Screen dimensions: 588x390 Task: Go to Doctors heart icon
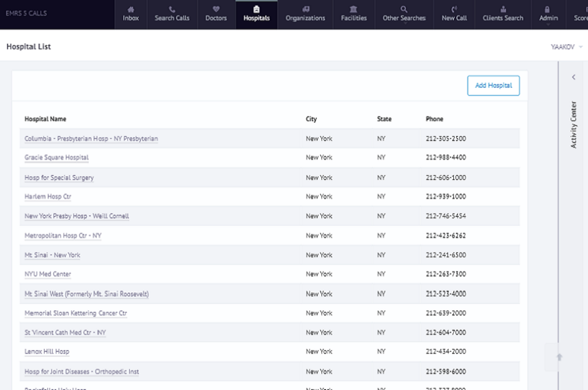(x=216, y=9)
